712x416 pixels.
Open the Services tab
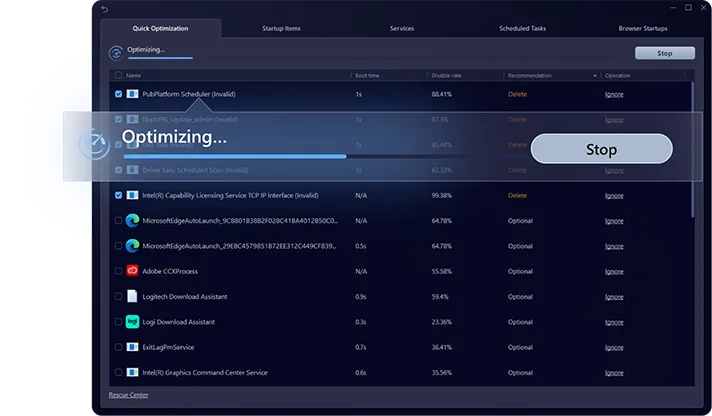click(402, 28)
